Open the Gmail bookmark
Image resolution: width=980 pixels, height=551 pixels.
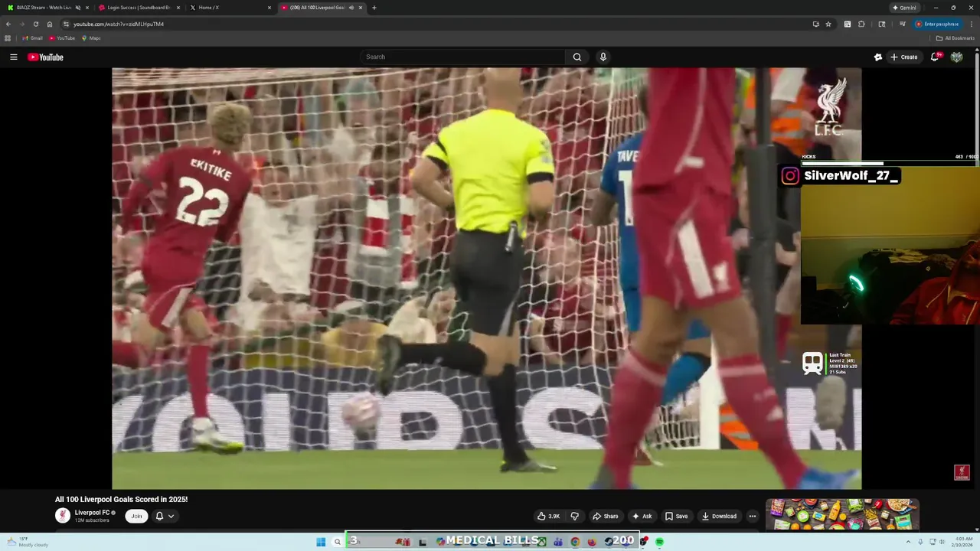click(32, 38)
